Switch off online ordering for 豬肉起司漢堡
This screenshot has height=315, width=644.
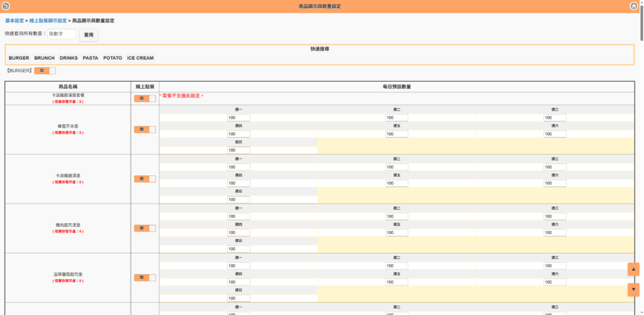145,228
